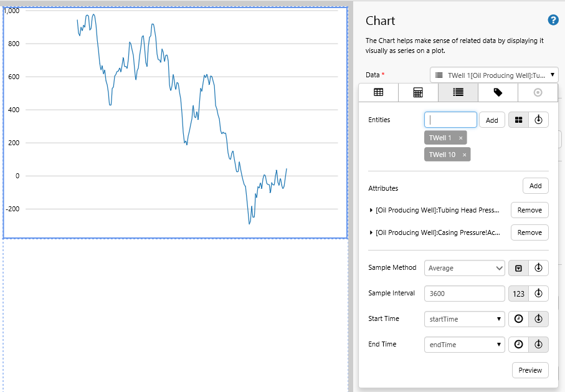The height and width of the screenshot is (392, 565).
Task: Open the Chart help icon
Action: pos(553,20)
